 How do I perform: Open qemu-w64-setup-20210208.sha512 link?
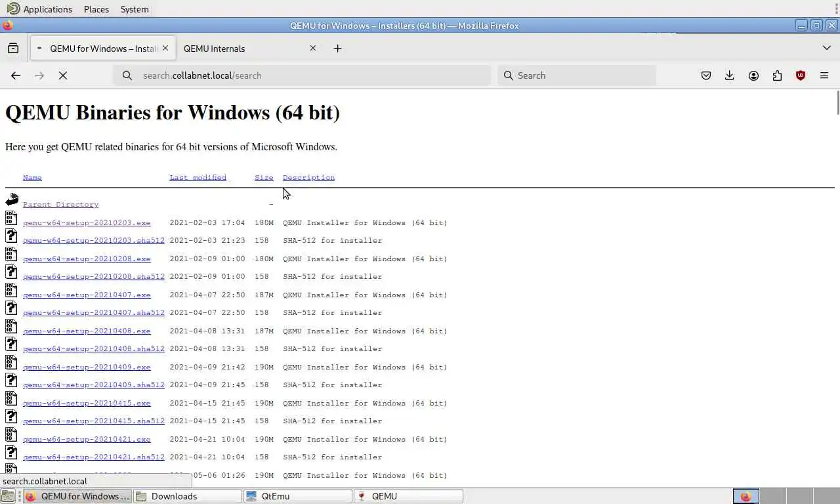tap(94, 277)
